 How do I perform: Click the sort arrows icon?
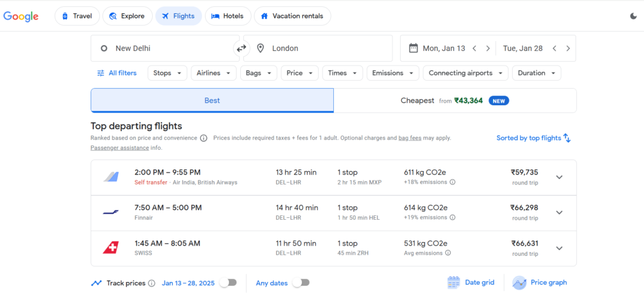coord(567,138)
